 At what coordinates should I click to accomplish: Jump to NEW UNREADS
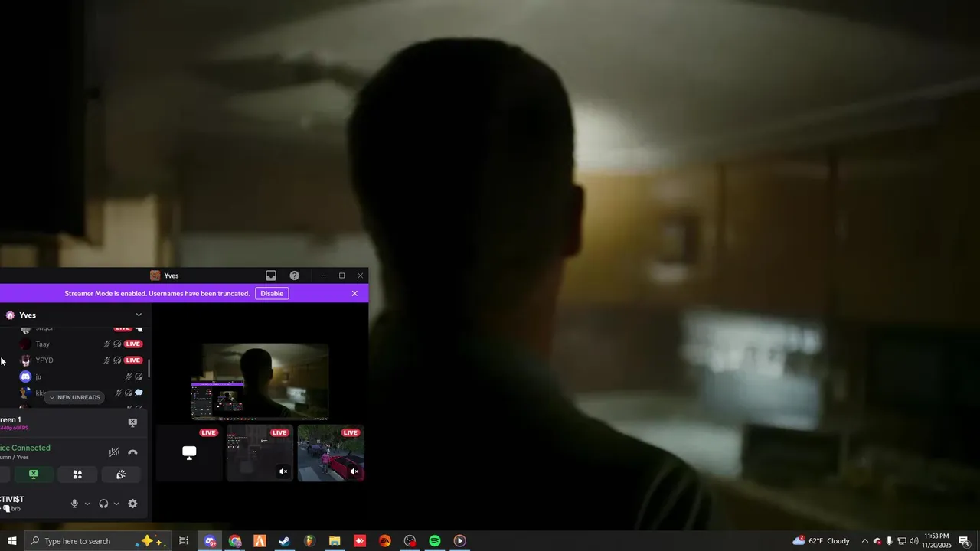(x=74, y=398)
